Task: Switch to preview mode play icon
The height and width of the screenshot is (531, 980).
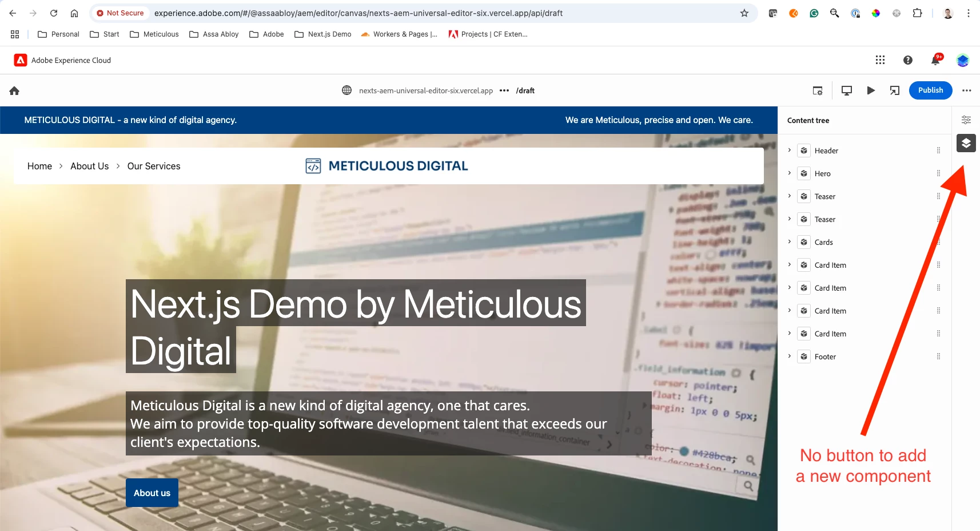Action: [x=871, y=90]
